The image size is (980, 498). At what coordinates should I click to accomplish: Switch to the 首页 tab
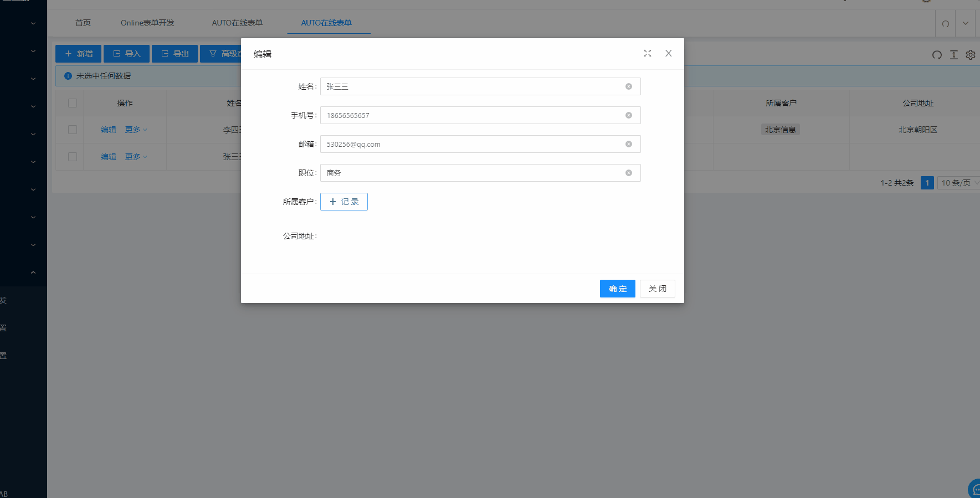(x=83, y=23)
